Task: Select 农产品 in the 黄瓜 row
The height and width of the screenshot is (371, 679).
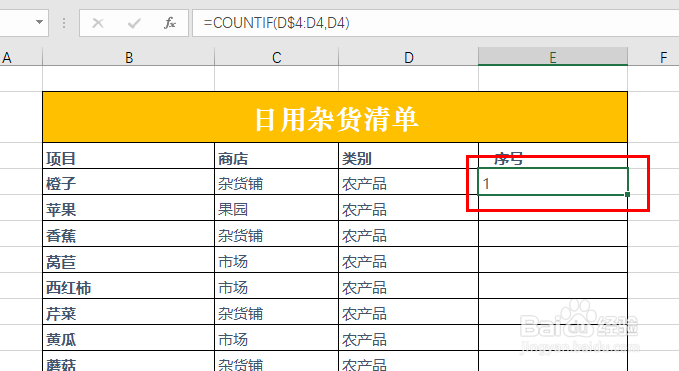Action: click(x=408, y=338)
